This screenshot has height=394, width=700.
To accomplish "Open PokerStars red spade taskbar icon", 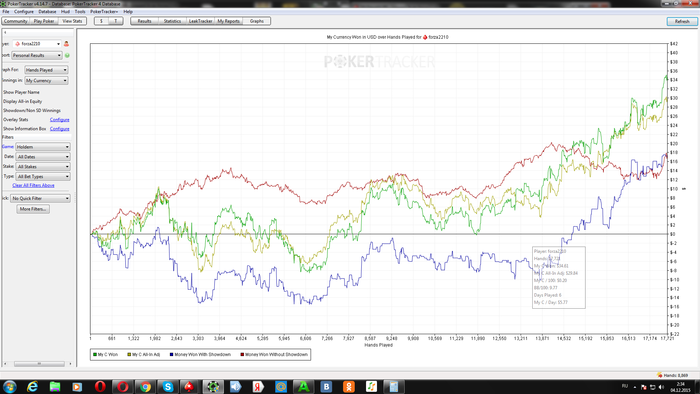I will click(189, 386).
